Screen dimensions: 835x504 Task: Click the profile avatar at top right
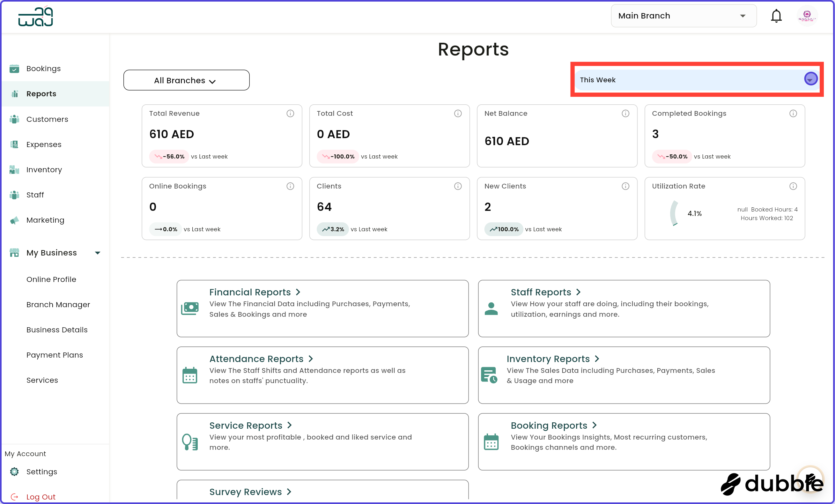[x=808, y=16]
